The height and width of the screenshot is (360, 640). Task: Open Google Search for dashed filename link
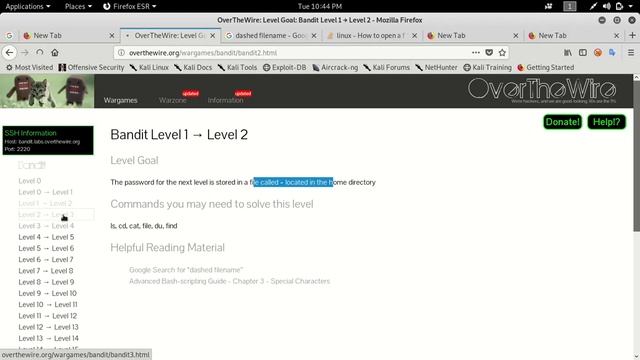click(x=186, y=270)
